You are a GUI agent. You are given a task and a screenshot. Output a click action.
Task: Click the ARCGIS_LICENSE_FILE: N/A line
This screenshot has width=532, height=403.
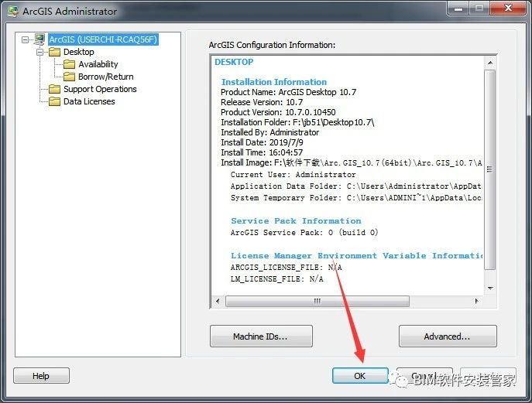[287, 268]
